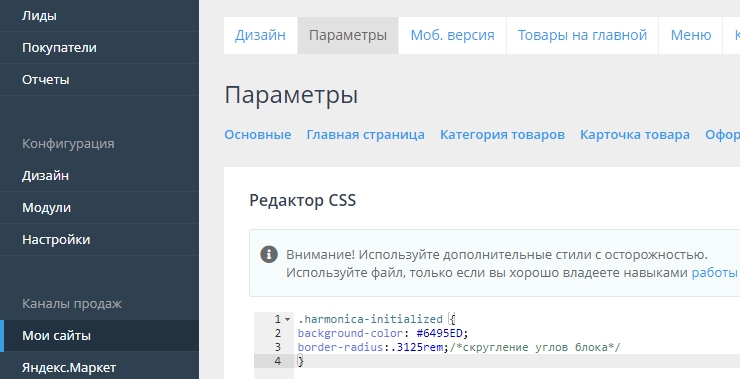This screenshot has width=740, height=379.
Task: Open Дизайн under Конфигурация
Action: pos(45,176)
